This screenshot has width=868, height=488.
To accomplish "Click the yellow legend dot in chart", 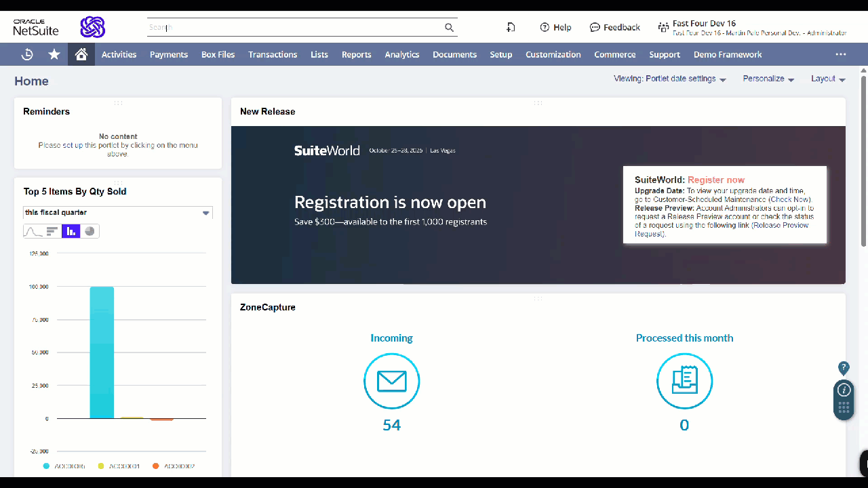I will (x=101, y=466).
